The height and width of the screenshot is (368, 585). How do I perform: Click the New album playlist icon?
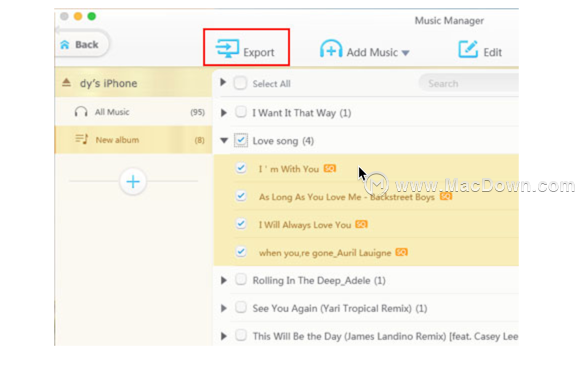pos(81,139)
